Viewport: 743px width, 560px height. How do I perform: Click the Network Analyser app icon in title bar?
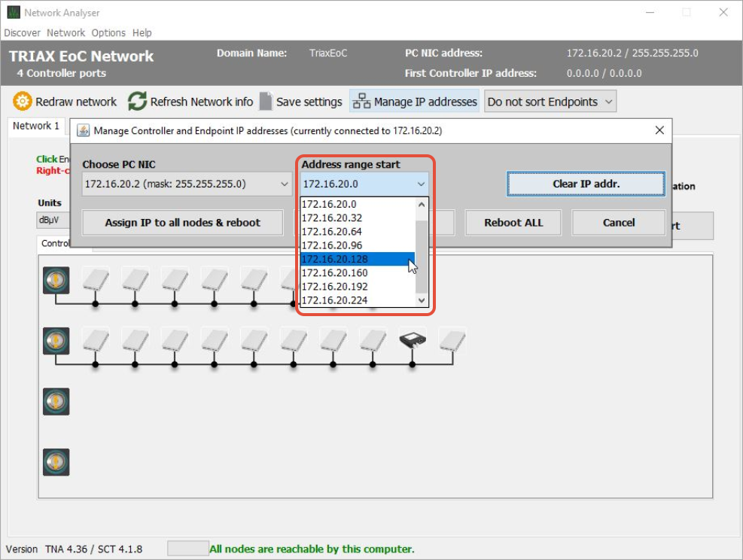14,12
